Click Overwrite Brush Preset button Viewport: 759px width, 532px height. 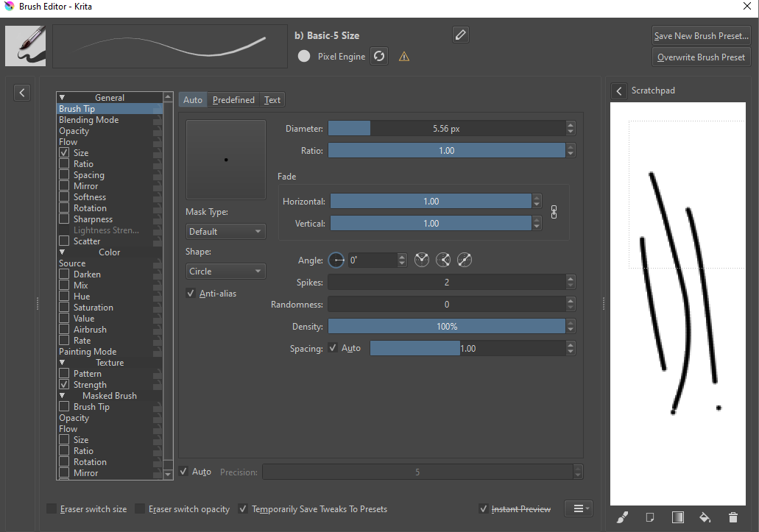(x=701, y=57)
